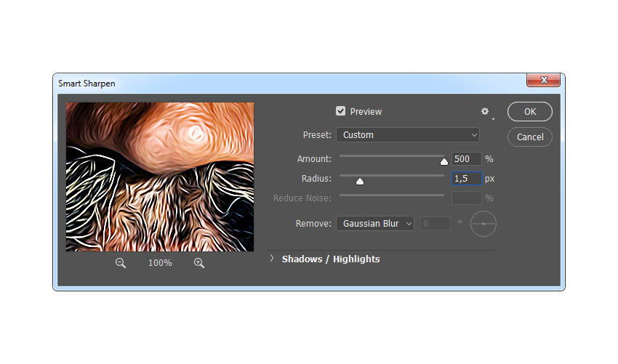
Task: Click the Reduce Noise slider track
Action: pos(392,195)
